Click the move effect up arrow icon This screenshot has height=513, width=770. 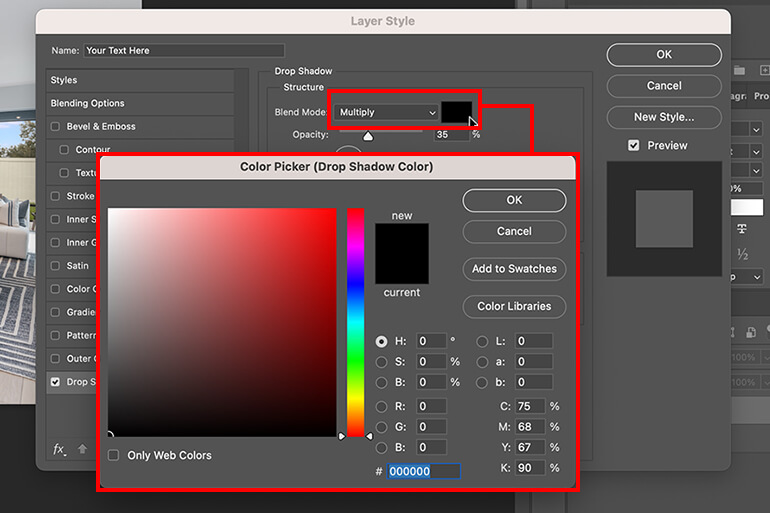tap(82, 449)
